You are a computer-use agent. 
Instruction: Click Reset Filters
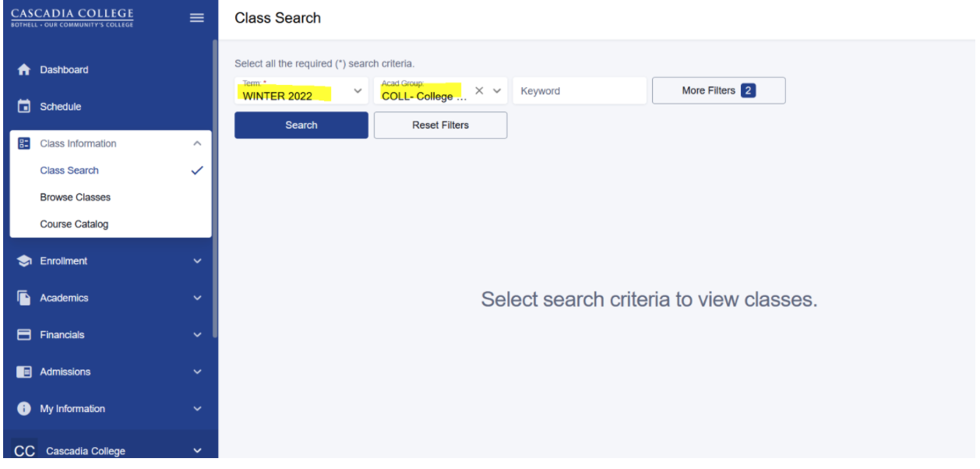pos(440,125)
